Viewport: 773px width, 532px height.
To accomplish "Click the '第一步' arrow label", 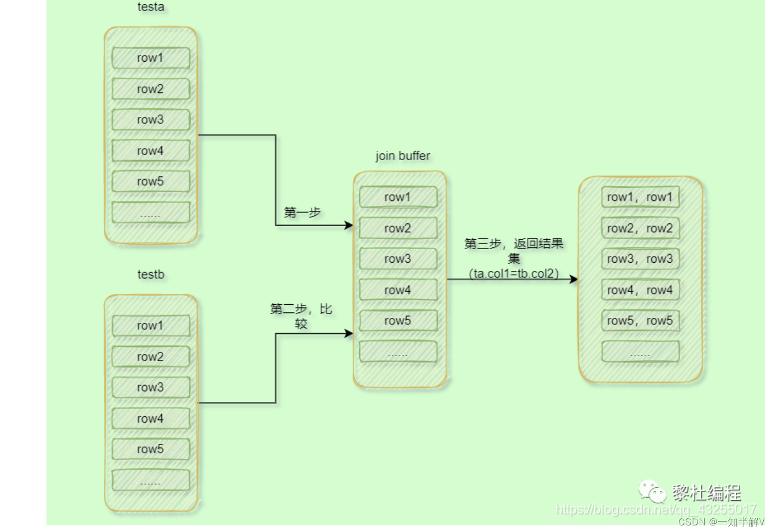I will coord(302,212).
